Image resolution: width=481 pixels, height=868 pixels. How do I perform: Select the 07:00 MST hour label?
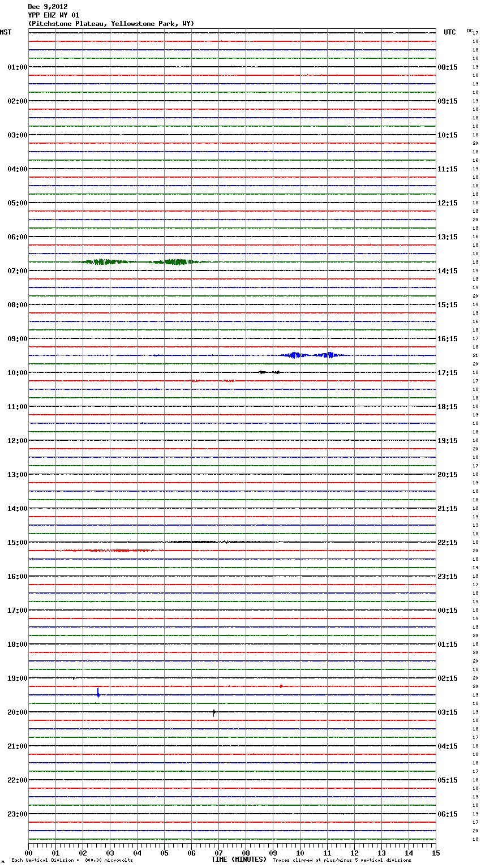[x=18, y=271]
